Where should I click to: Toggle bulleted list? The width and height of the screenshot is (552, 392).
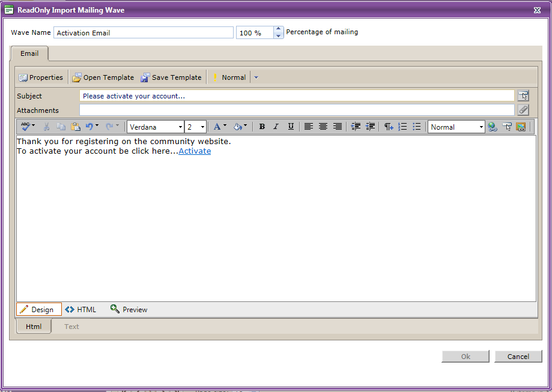click(416, 127)
